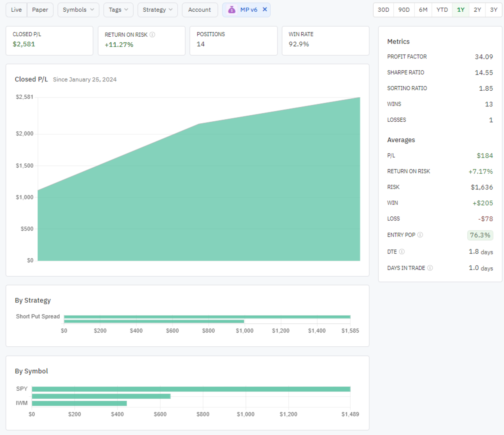Viewport: 504px width, 435px height.
Task: Click the DTE info icon
Action: pos(401,251)
